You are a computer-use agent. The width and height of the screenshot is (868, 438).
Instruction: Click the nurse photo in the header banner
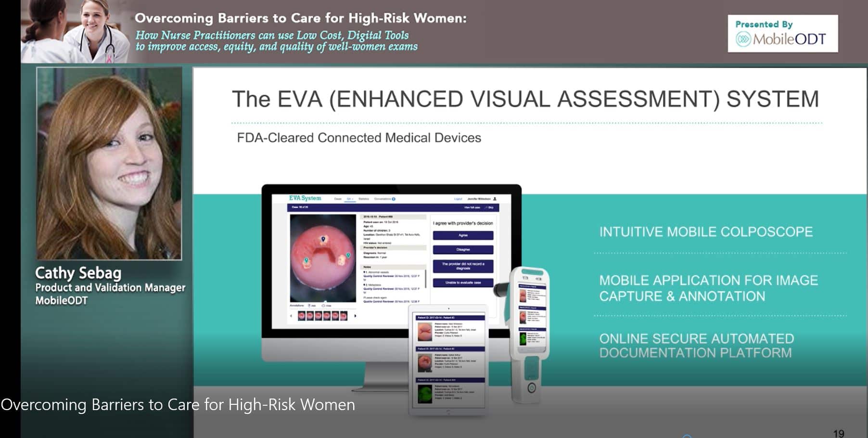(76, 31)
